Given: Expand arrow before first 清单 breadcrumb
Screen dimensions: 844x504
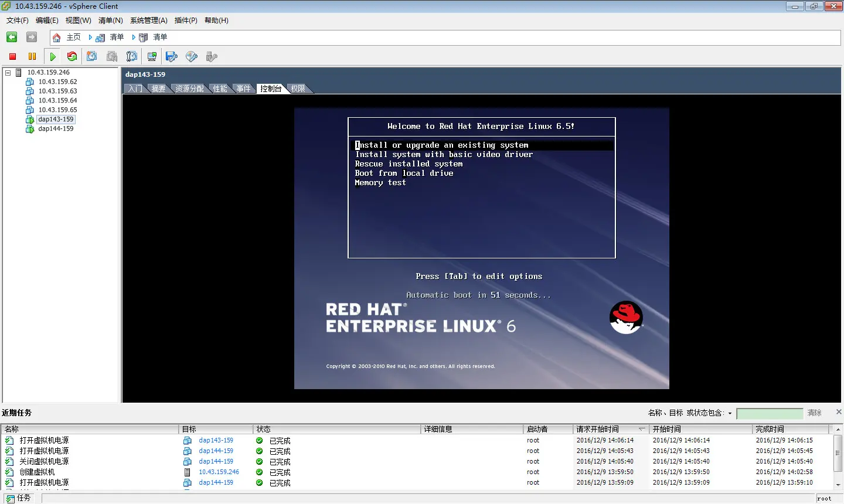Looking at the screenshot, I should 90,38.
